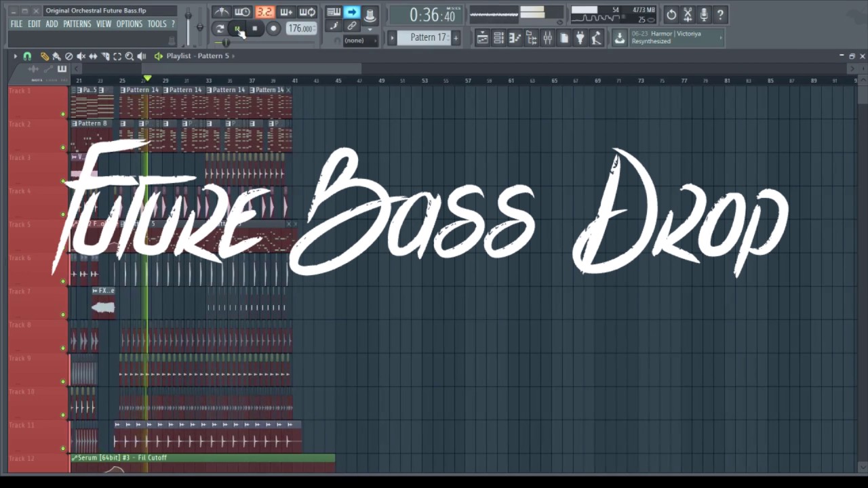Expand the Harmor | Victoriya hint arrow
This screenshot has width=868, height=488.
722,37
